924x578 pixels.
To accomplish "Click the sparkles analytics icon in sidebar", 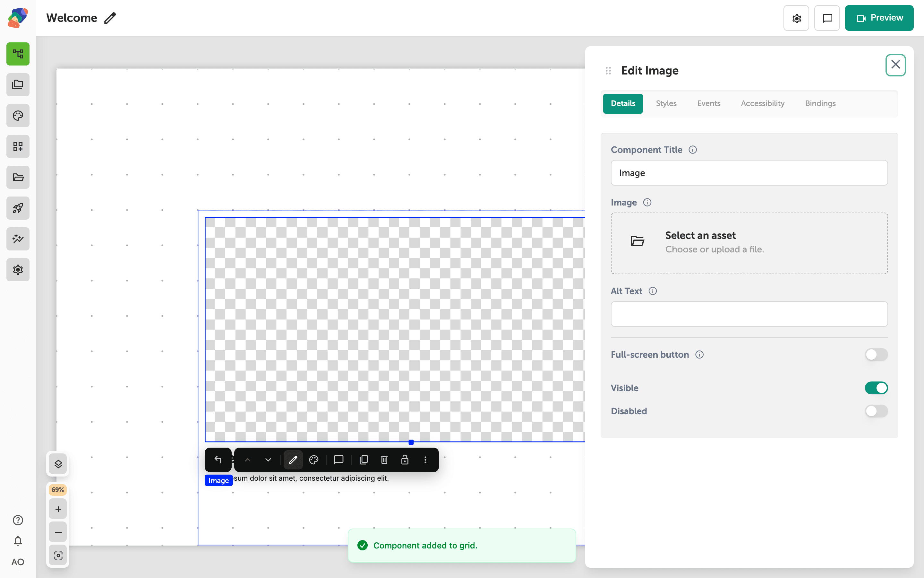I will [18, 239].
